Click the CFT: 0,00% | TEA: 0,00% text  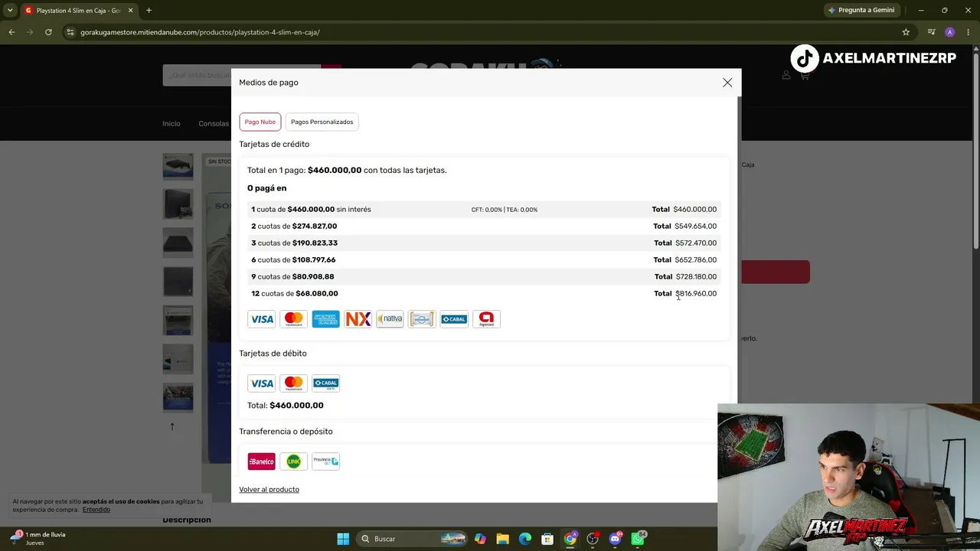point(505,210)
